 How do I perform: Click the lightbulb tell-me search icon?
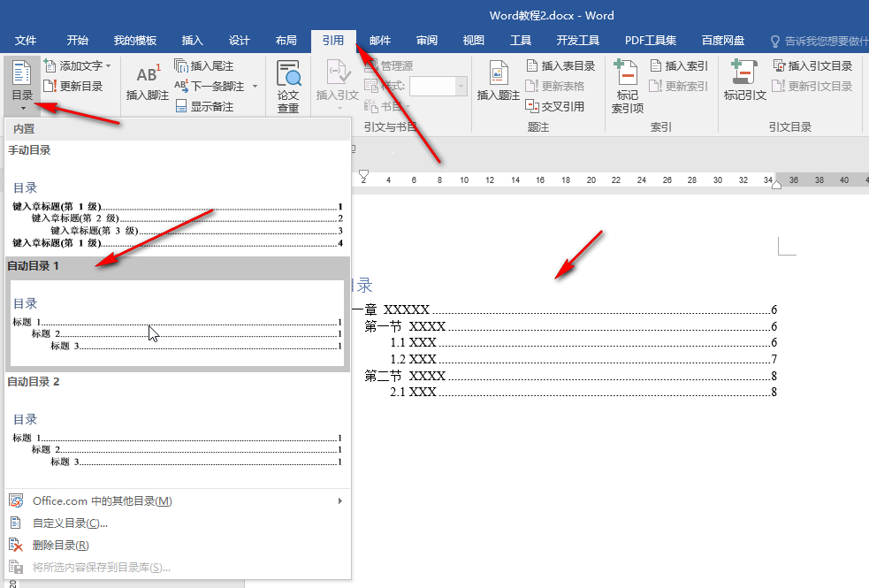click(x=774, y=41)
